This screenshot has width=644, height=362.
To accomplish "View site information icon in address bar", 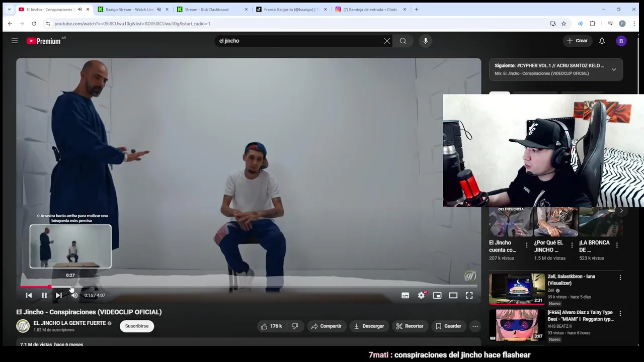I will click(x=48, y=24).
